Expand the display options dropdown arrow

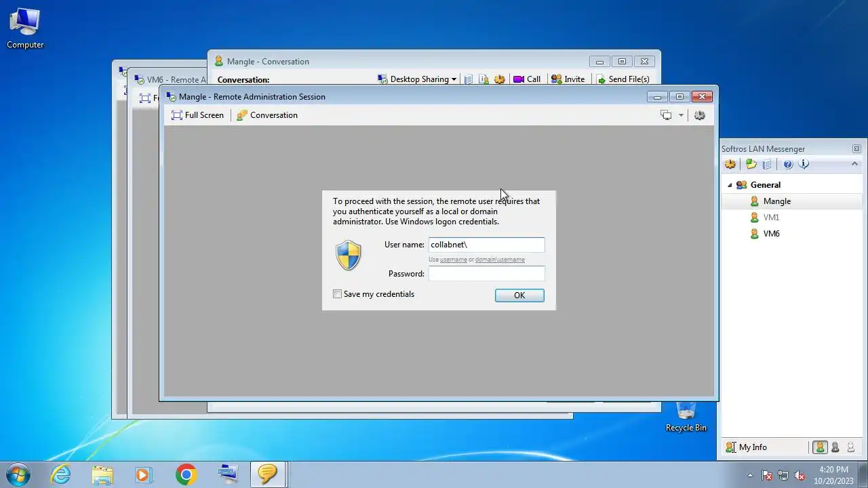point(681,115)
